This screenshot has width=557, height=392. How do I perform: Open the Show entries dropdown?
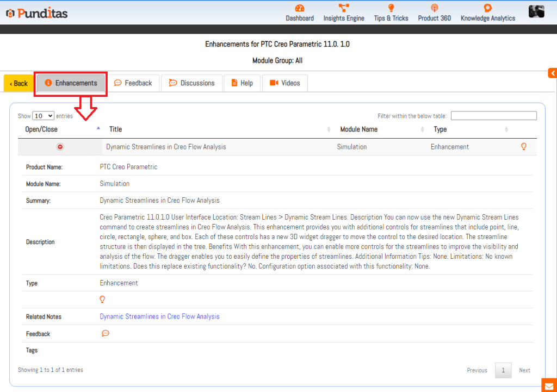pyautogui.click(x=43, y=116)
